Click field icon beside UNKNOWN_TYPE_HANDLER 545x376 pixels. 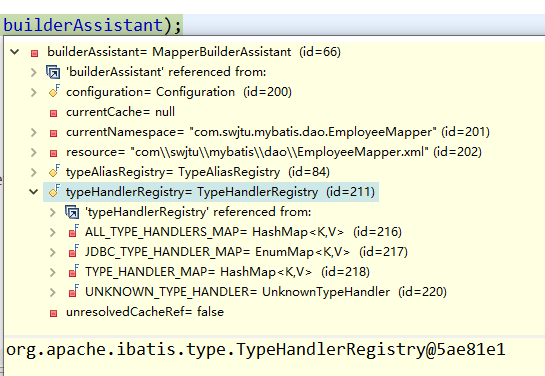74,291
